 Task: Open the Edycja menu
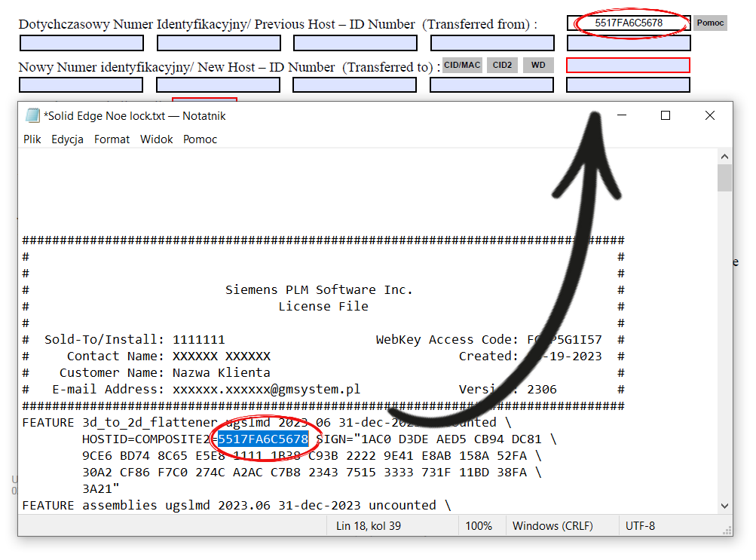point(68,139)
